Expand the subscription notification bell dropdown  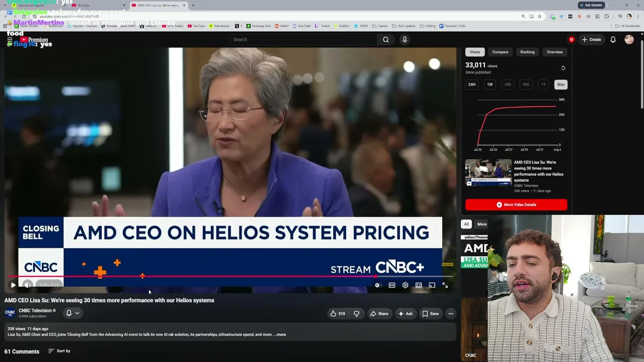[73, 313]
